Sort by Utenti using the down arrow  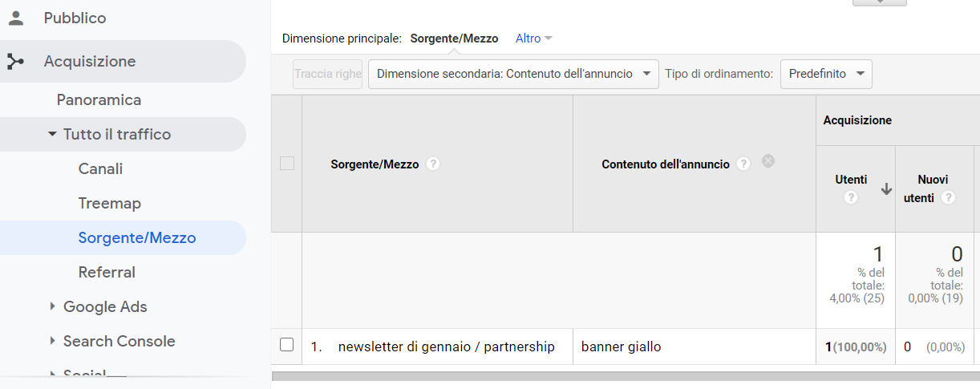(x=886, y=189)
